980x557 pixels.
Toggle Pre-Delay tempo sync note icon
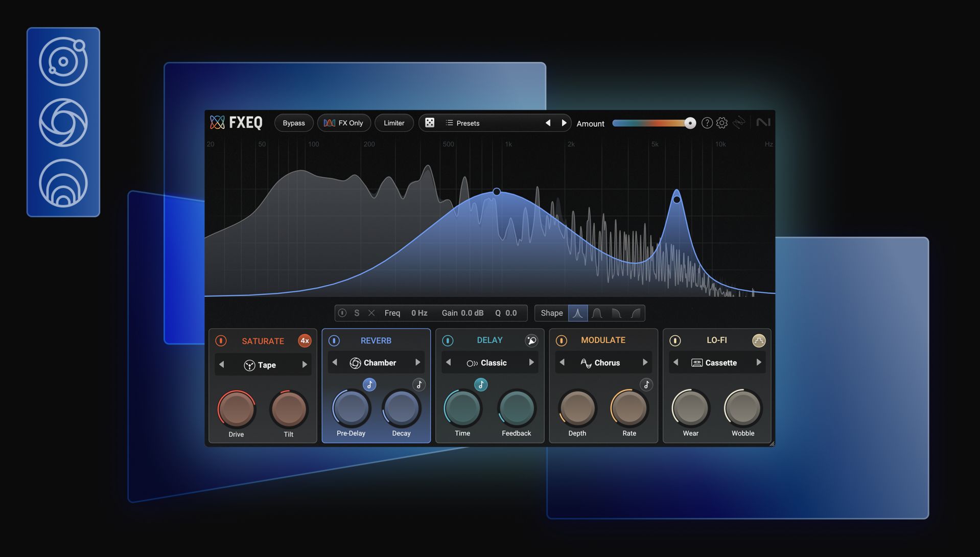(x=369, y=384)
